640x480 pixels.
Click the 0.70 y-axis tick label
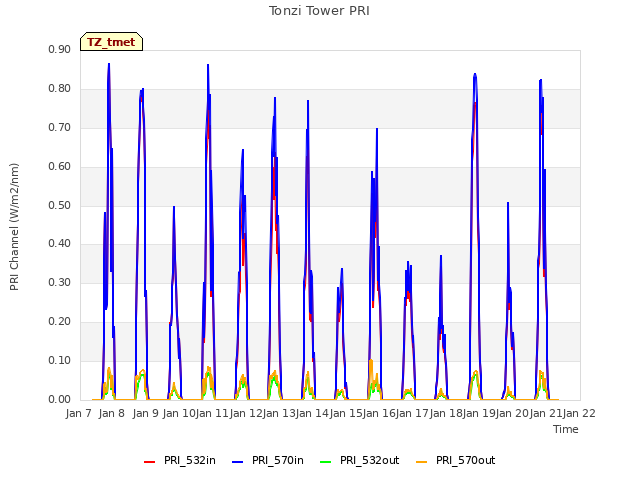coord(60,127)
